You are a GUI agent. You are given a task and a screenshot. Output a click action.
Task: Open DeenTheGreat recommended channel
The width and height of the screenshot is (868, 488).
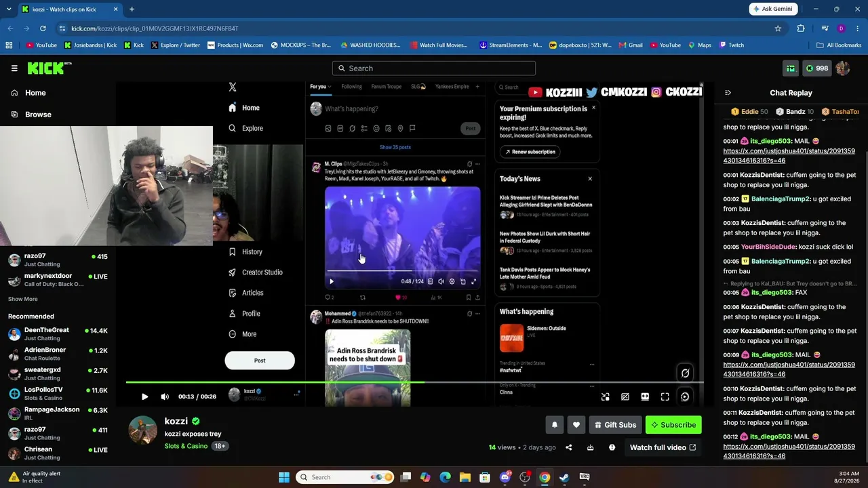point(58,334)
